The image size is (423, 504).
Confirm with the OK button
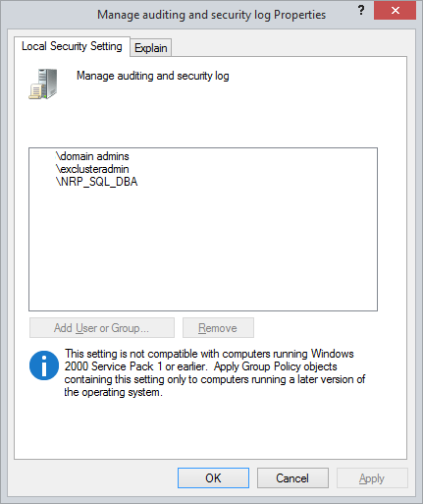[213, 478]
